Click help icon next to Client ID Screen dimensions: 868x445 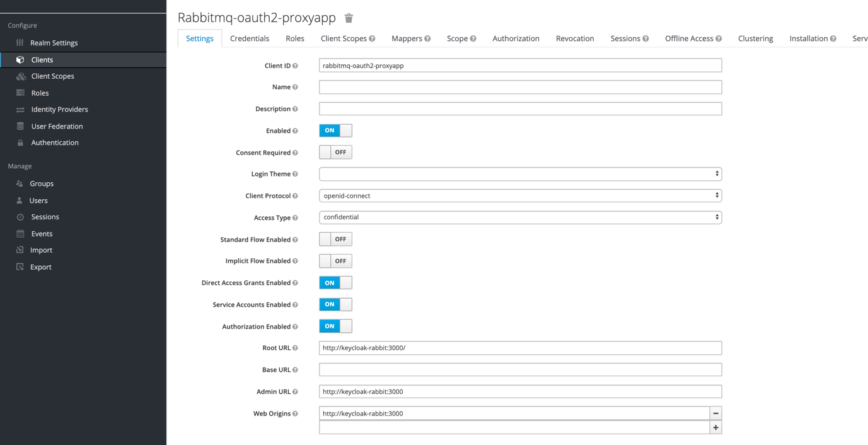[x=295, y=66]
